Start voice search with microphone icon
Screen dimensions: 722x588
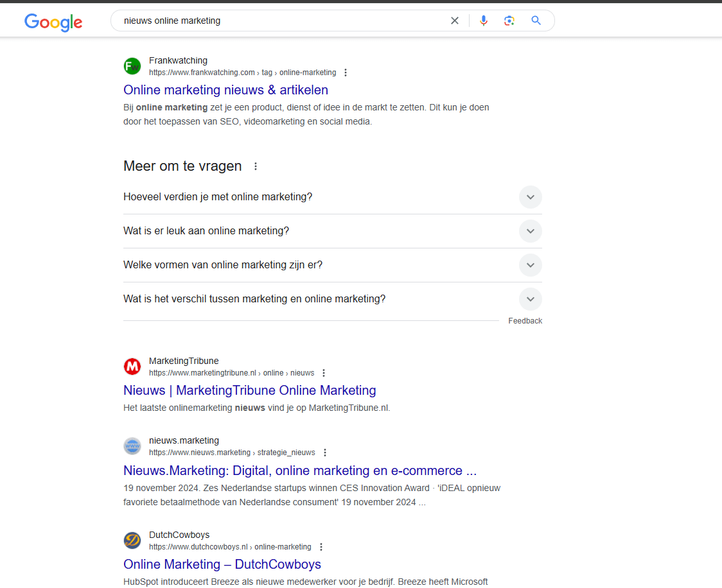[x=484, y=21]
